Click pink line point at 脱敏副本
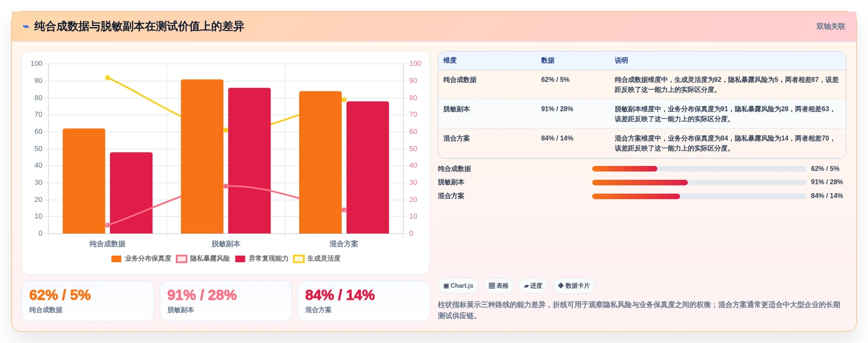Viewport: 868px width, 343px height. point(226,186)
